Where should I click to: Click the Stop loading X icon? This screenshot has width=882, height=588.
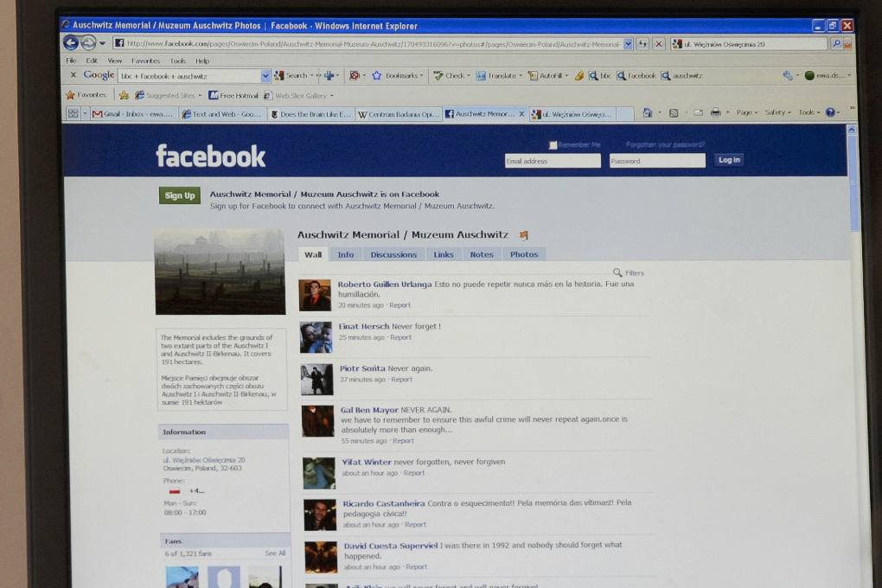tap(659, 44)
